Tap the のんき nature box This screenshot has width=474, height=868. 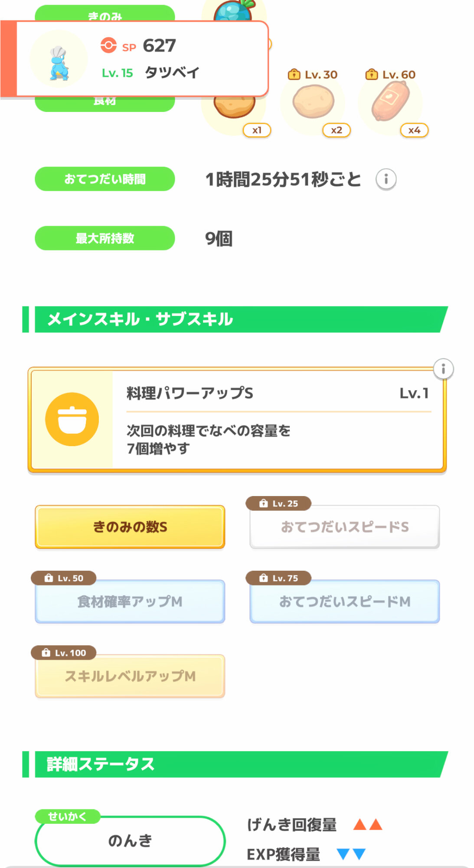[x=130, y=841]
